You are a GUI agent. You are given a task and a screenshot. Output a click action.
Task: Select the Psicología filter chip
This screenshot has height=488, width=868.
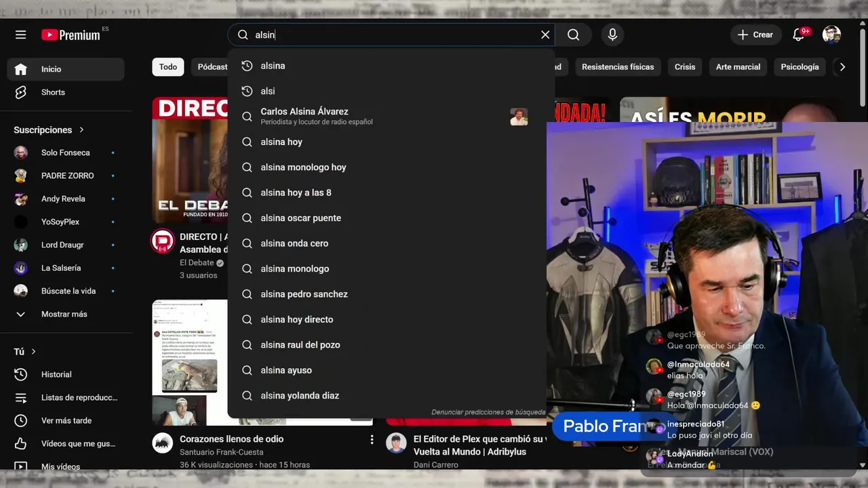(x=800, y=66)
